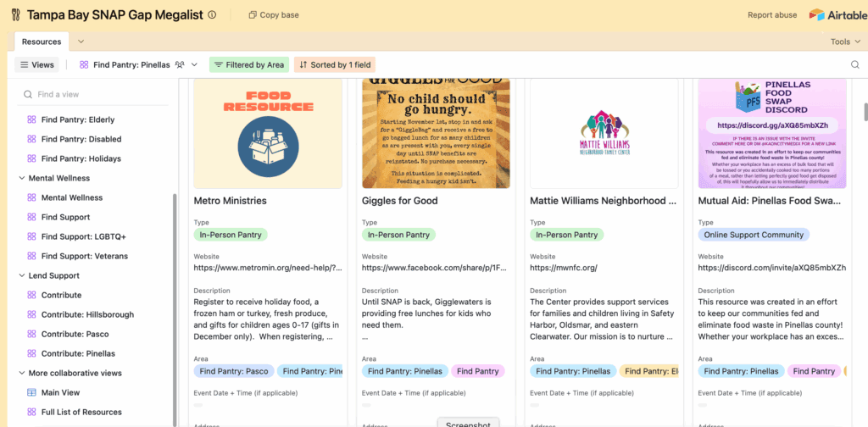Viewport: 868px width, 427px height.
Task: Click the gallery icon in the view switcher
Action: (84, 64)
